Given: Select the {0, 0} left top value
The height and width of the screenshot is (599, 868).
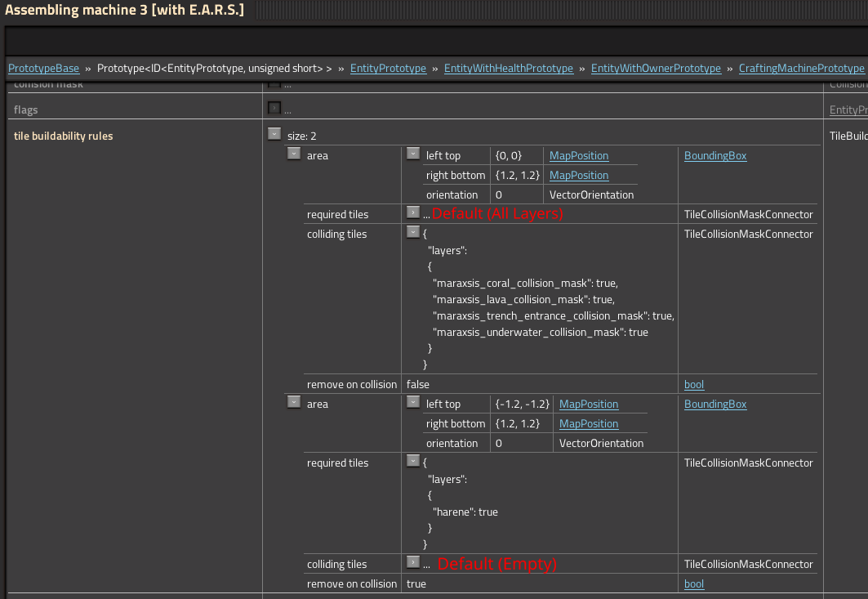Looking at the screenshot, I should pyautogui.click(x=508, y=156).
